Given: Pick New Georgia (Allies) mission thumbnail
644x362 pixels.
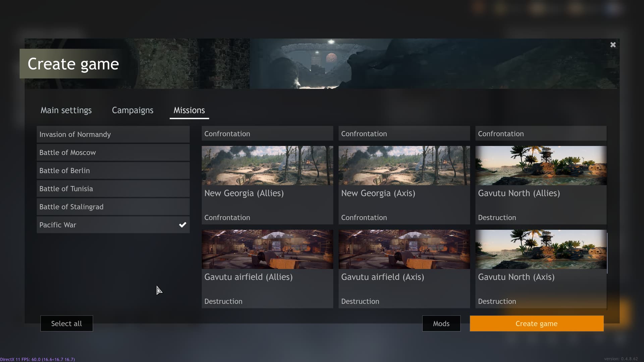Looking at the screenshot, I should point(267,166).
